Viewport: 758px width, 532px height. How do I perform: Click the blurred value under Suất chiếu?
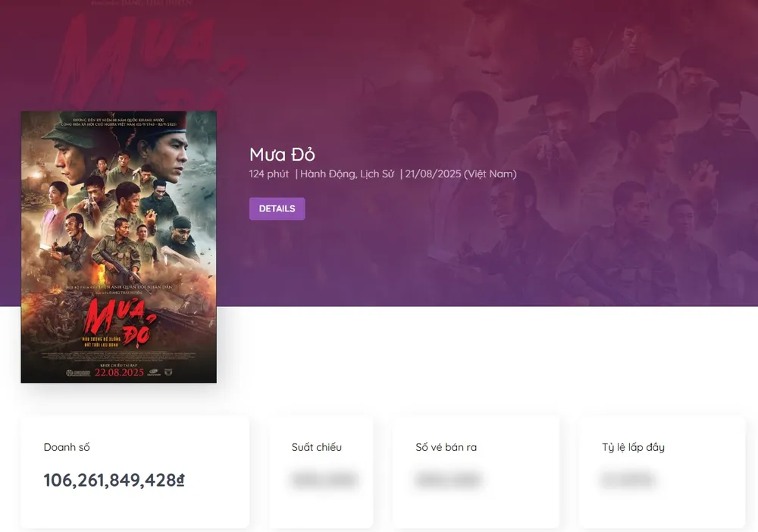tap(324, 480)
